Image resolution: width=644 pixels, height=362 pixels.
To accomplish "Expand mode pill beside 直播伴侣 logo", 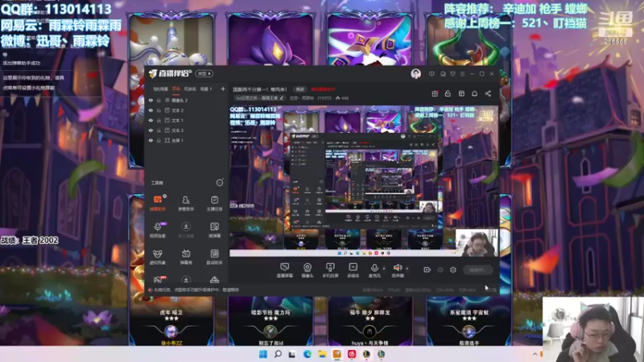I will pyautogui.click(x=204, y=74).
